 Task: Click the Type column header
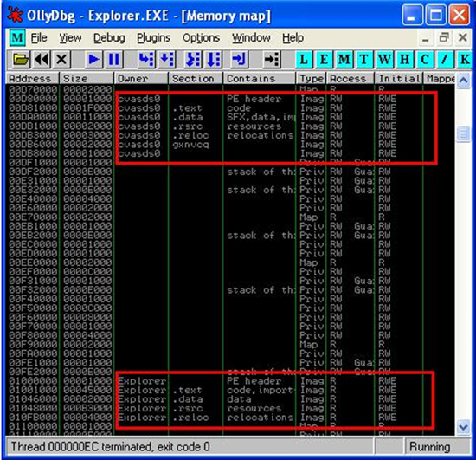[312, 78]
